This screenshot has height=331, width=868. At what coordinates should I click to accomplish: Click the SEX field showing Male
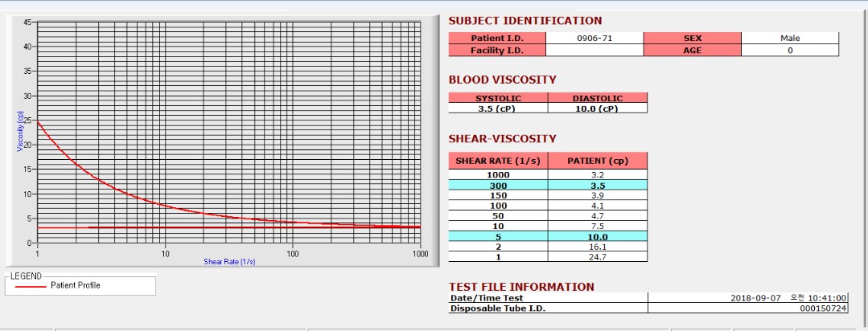pyautogui.click(x=789, y=38)
